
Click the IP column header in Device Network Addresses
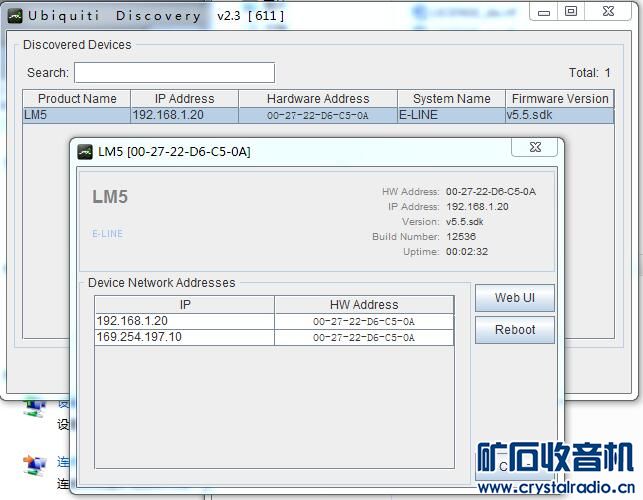(185, 305)
